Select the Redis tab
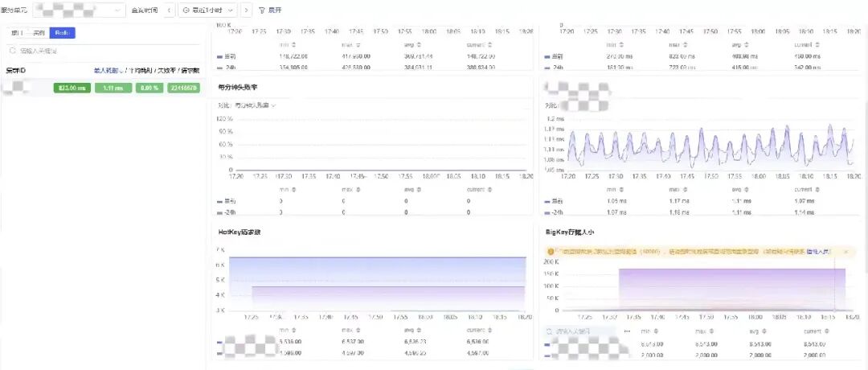 tap(62, 33)
